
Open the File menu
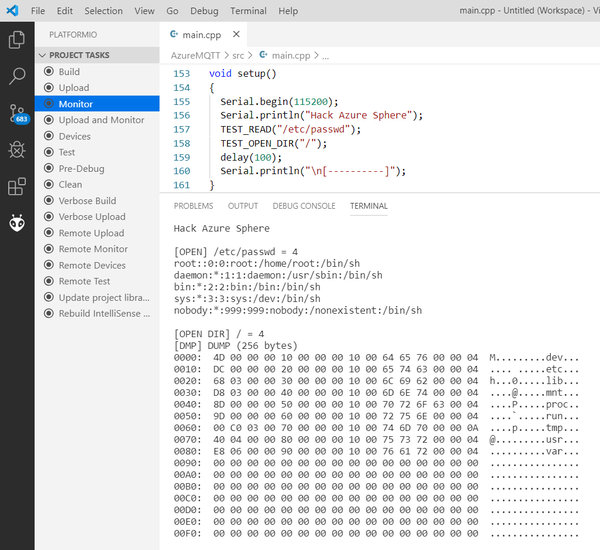[x=38, y=11]
